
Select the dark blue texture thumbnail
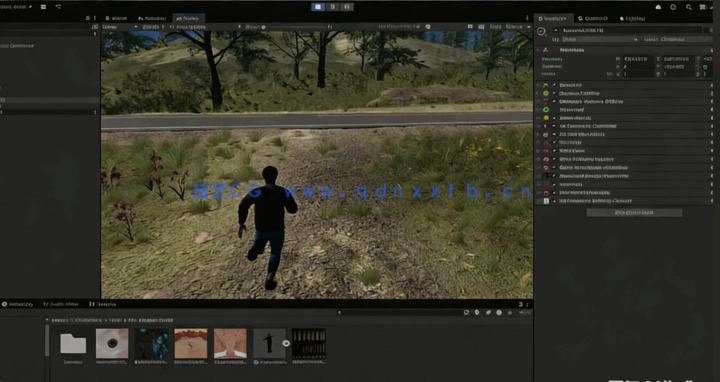click(152, 343)
